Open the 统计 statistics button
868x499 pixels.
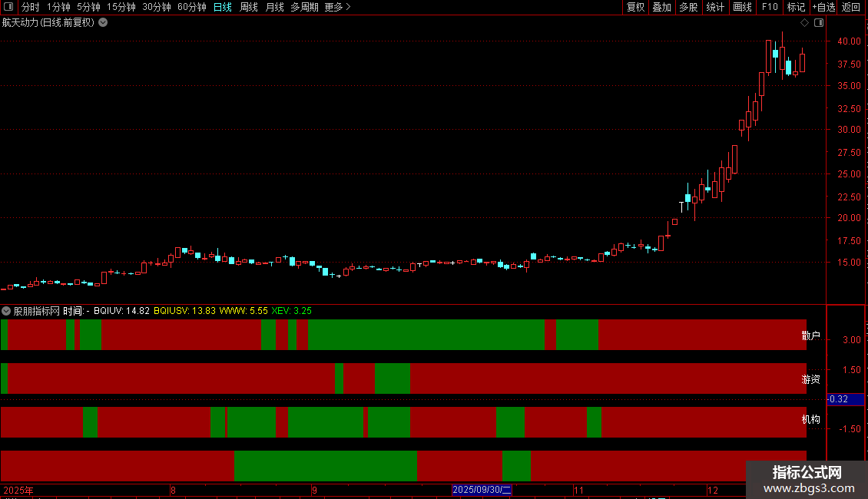715,7
